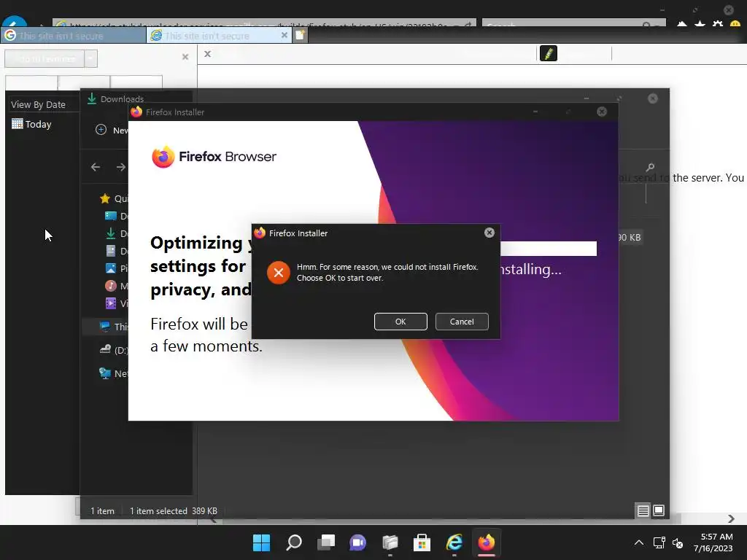Screen dimensions: 747x560
Task: Switch to large icons view in Explorer
Action: tap(659, 511)
